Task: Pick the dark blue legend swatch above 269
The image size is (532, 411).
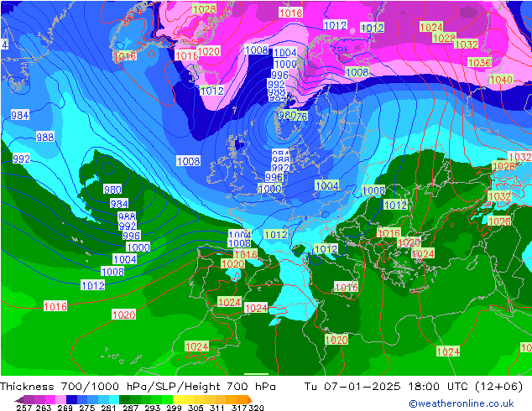Action: pos(71,399)
